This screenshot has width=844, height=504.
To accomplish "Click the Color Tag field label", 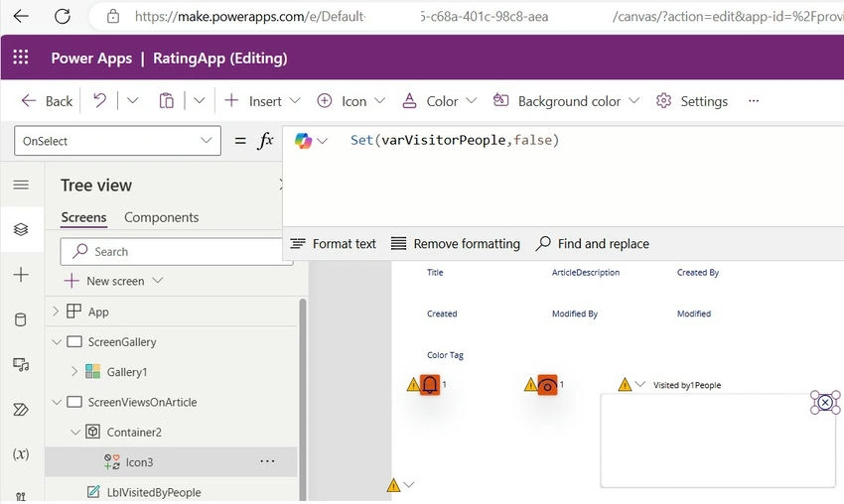I will (445, 355).
